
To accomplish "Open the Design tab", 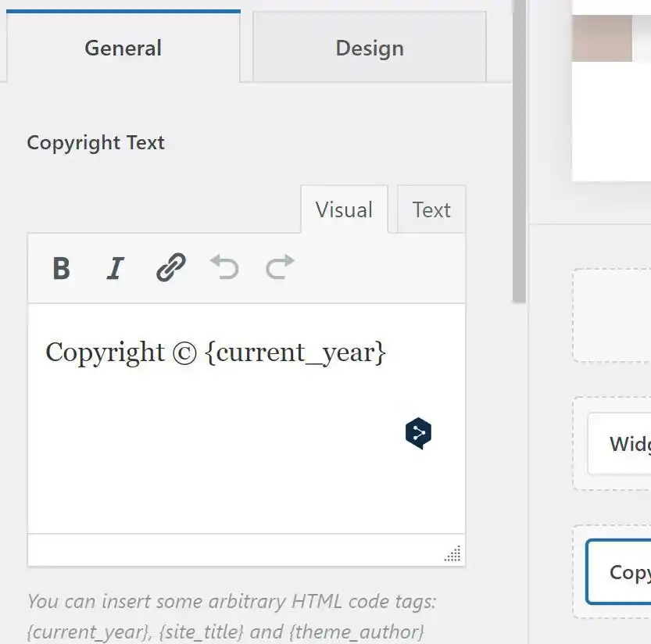I will tap(369, 48).
